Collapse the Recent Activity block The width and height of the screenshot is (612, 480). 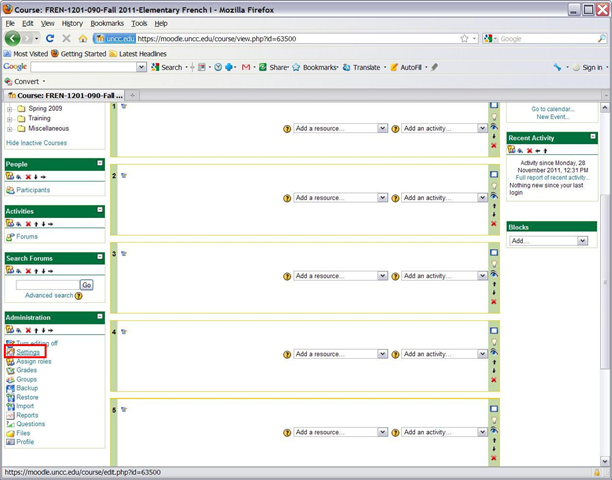point(593,138)
